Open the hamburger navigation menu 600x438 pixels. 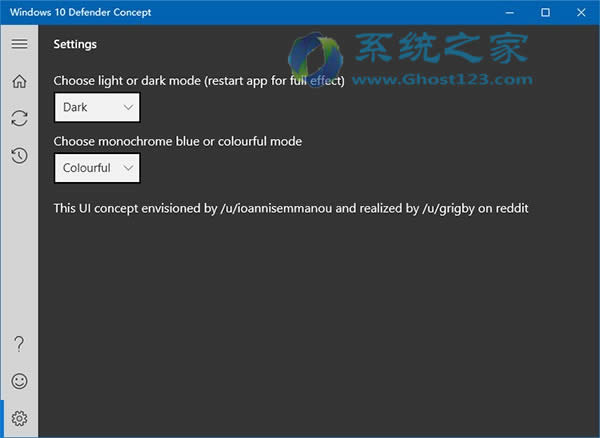(x=19, y=44)
